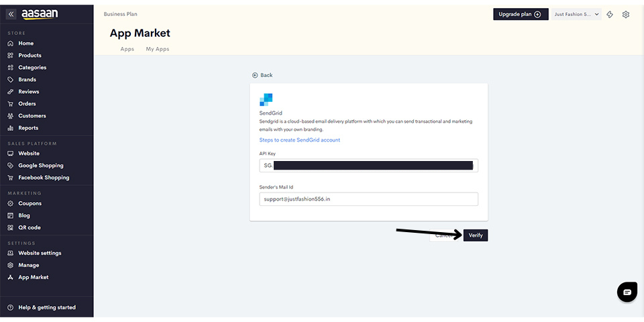This screenshot has width=644, height=322.
Task: Open Customers in the sidebar
Action: 32,116
